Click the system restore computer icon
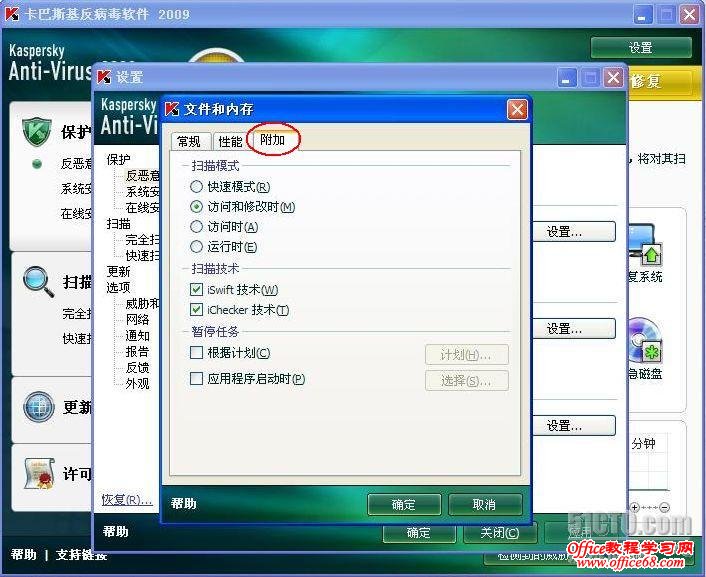The height and width of the screenshot is (577, 706). click(x=645, y=244)
